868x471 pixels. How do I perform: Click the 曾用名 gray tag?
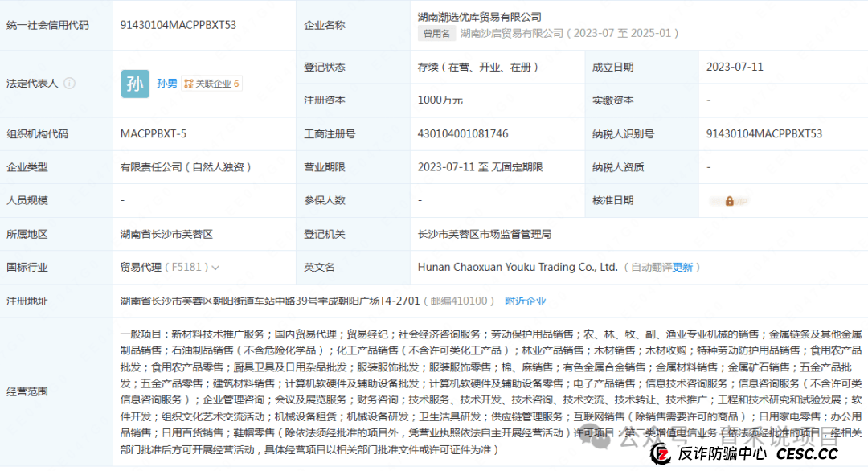[436, 33]
